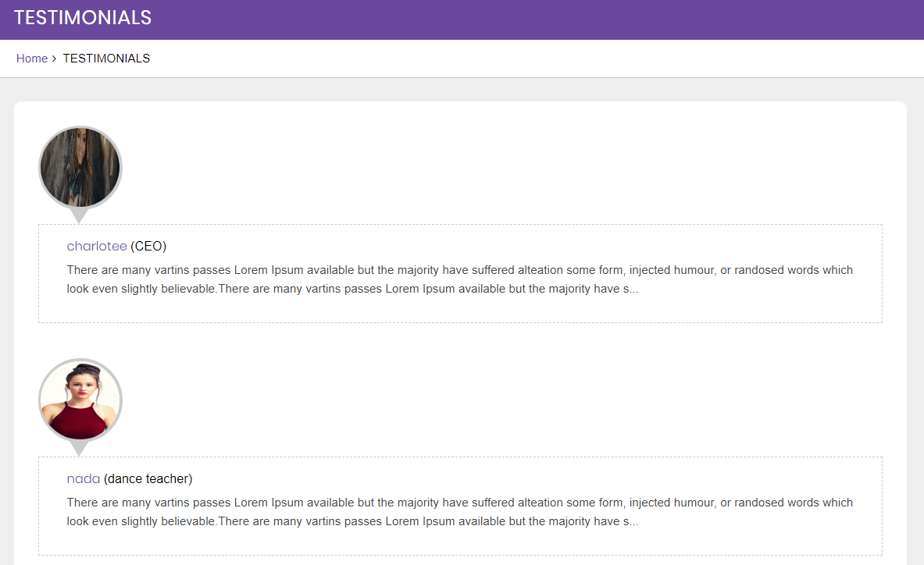Select the (CEO) title next to charlotee

(148, 246)
